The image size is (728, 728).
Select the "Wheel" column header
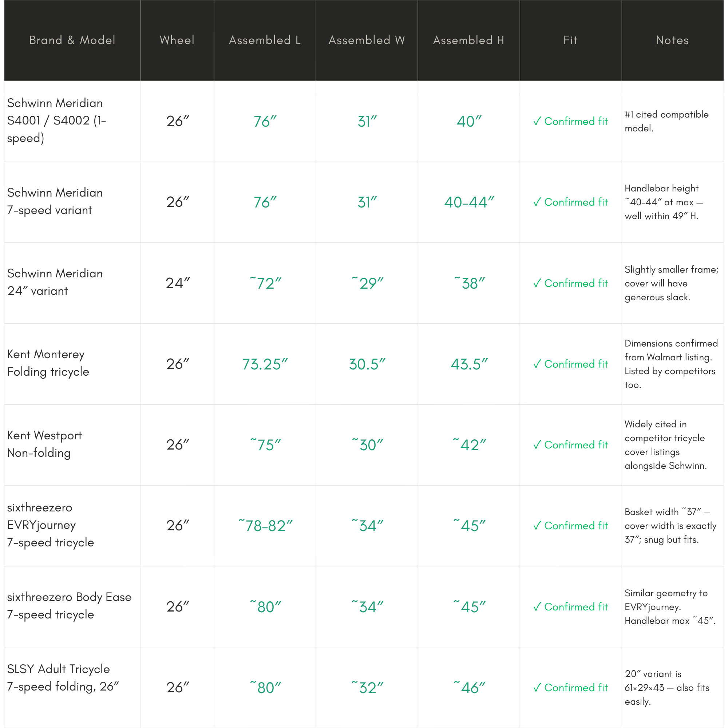coord(177,40)
